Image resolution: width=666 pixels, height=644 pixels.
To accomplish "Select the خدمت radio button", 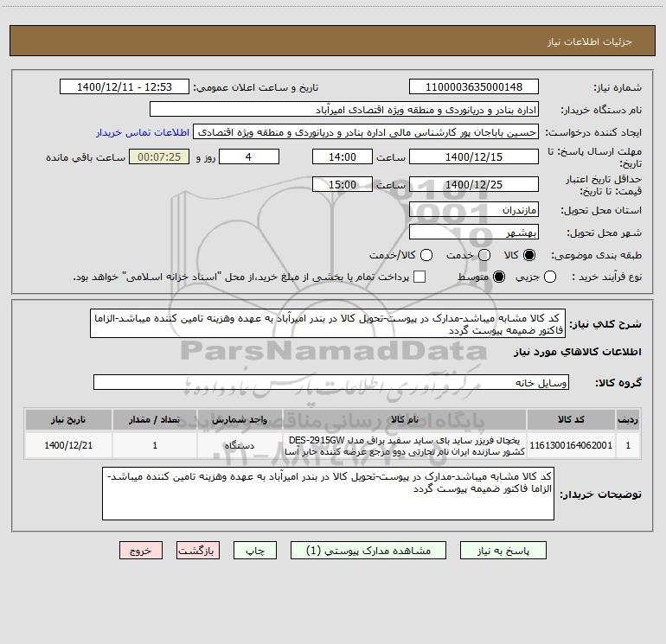I will [484, 255].
